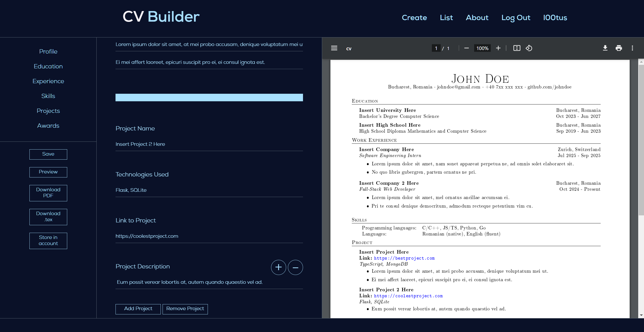Click the zoom in icon in PDF viewer

pos(499,48)
